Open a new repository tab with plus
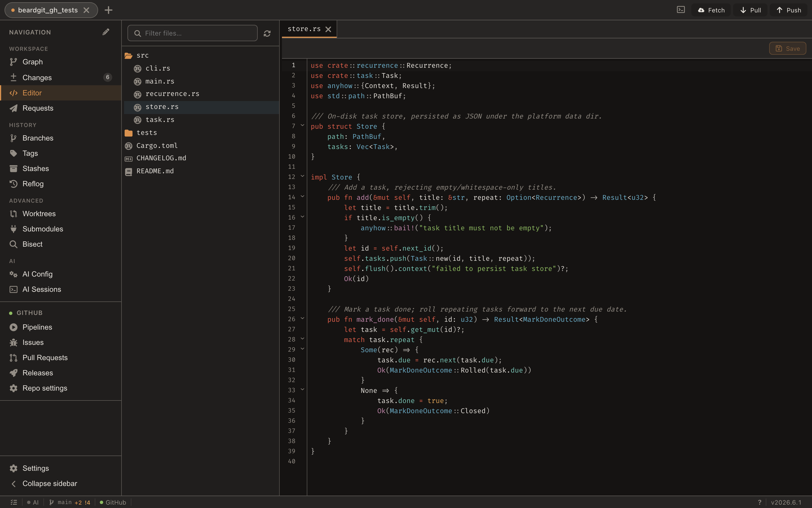 coord(108,10)
